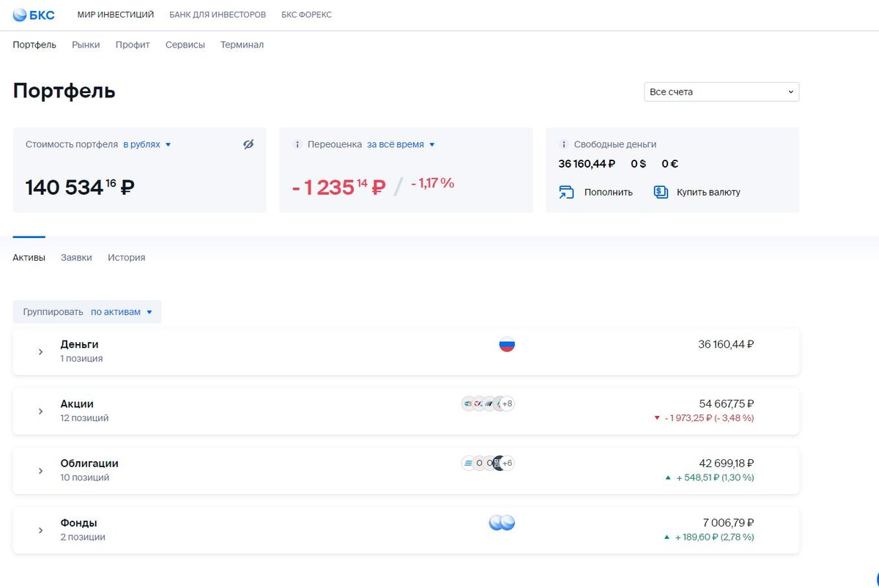Click bond logos cluster in Облигации row

point(488,463)
